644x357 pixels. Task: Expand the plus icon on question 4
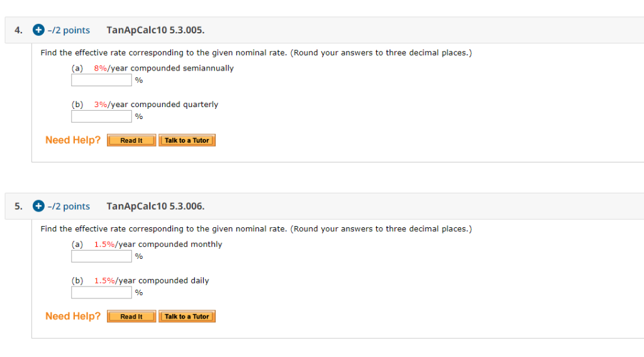pos(38,30)
